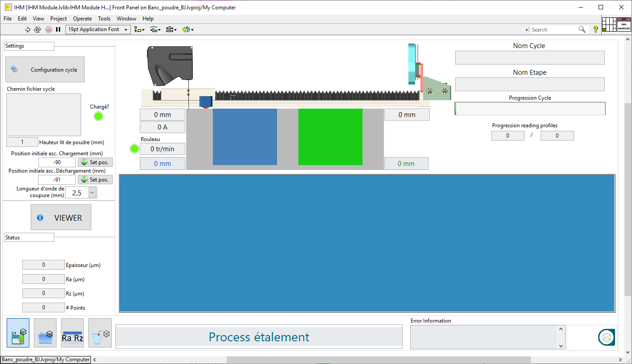Click the context help question mark icon
The height and width of the screenshot is (364, 632).
coord(595,29)
